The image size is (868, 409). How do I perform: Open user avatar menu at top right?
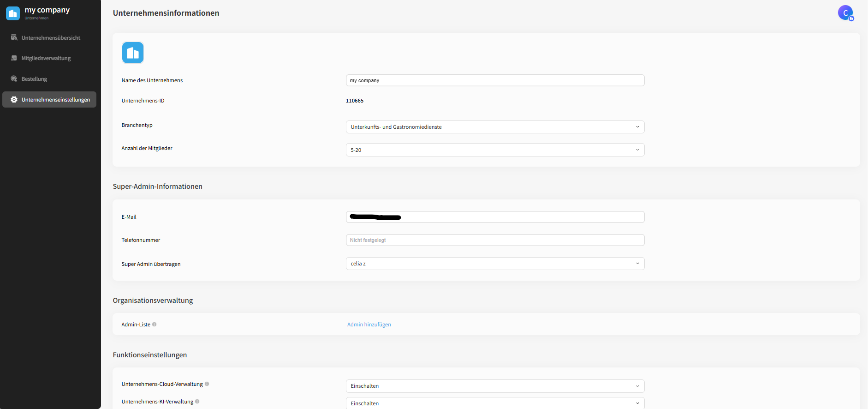pos(845,13)
